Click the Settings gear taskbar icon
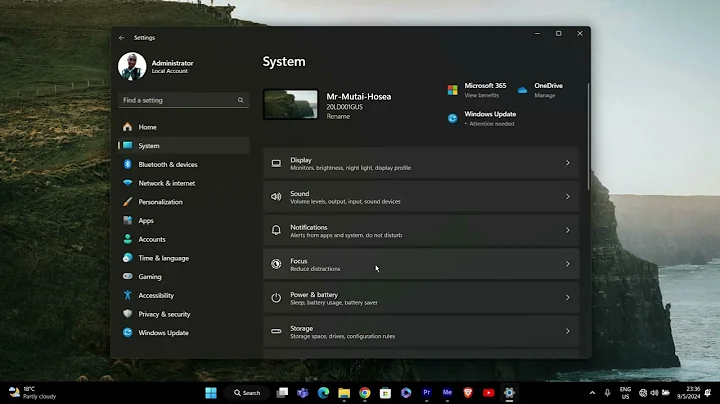Image resolution: width=720 pixels, height=404 pixels. [509, 393]
